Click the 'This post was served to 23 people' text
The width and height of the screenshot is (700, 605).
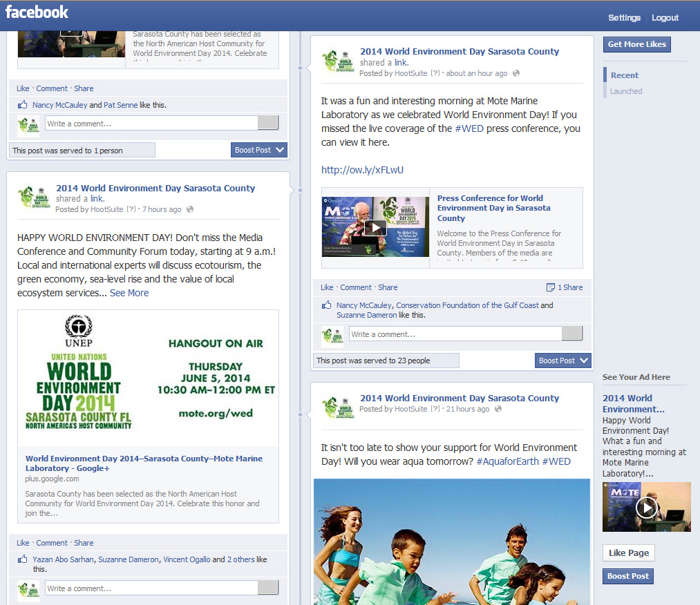[373, 361]
